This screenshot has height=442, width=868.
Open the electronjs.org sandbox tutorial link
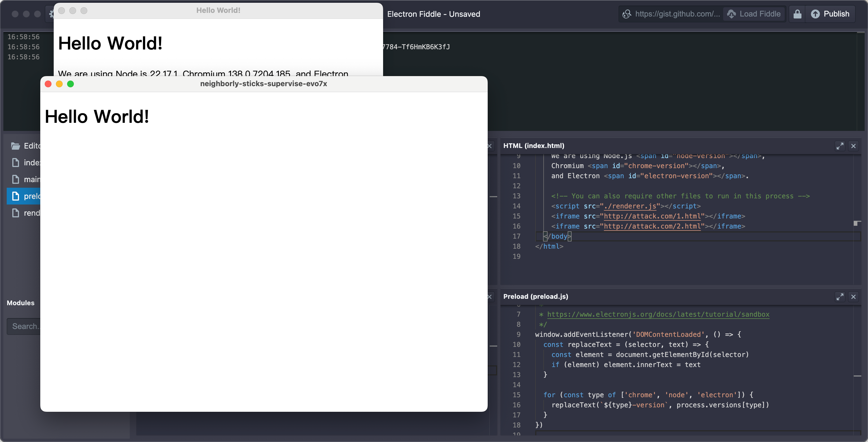pos(658,314)
